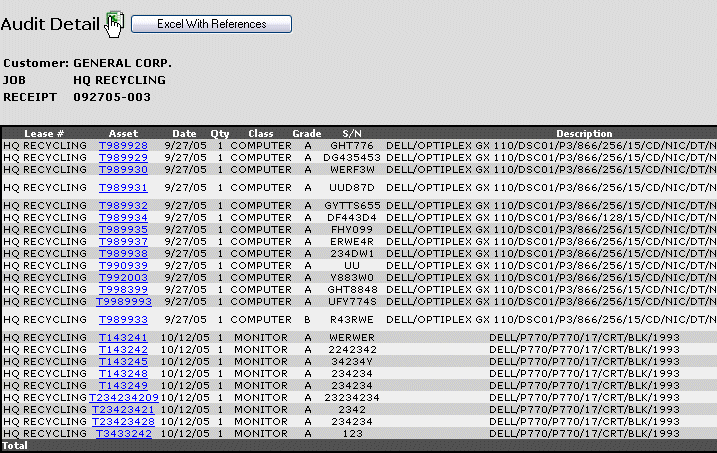Open asset link T143249

[123, 386]
